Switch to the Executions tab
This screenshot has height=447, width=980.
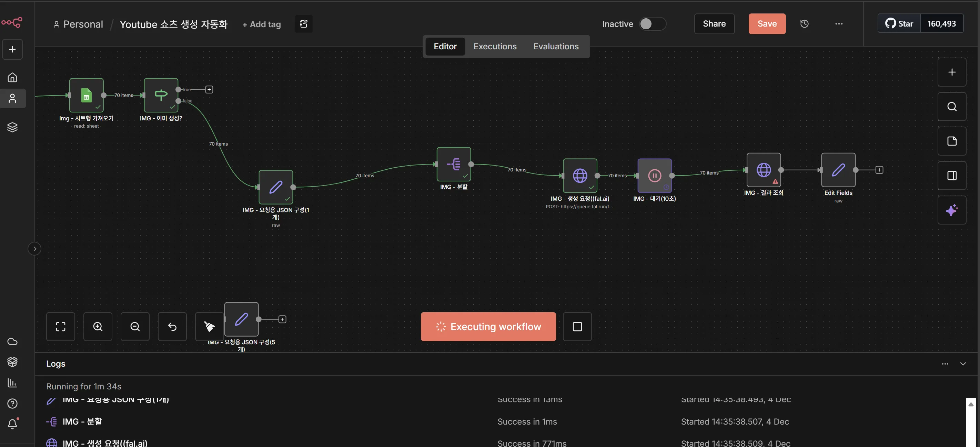(495, 47)
